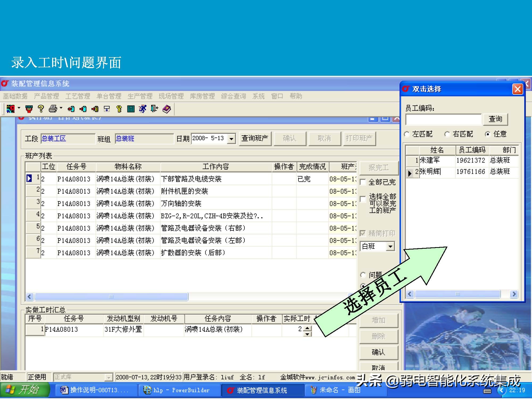Click the yellow question mark help icon
This screenshot has width=532, height=399.
click(41, 109)
